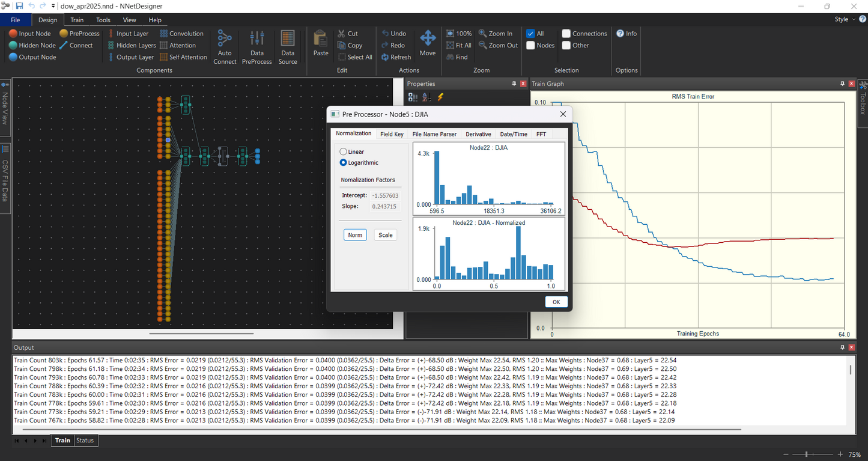The height and width of the screenshot is (461, 868).
Task: Open the Train ribbon tab
Action: pos(77,20)
